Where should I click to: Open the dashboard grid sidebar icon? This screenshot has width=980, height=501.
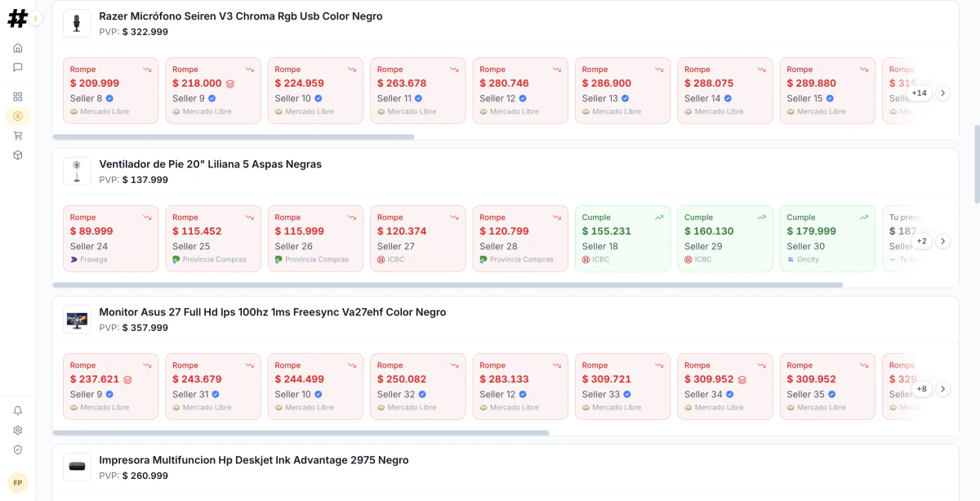18,96
